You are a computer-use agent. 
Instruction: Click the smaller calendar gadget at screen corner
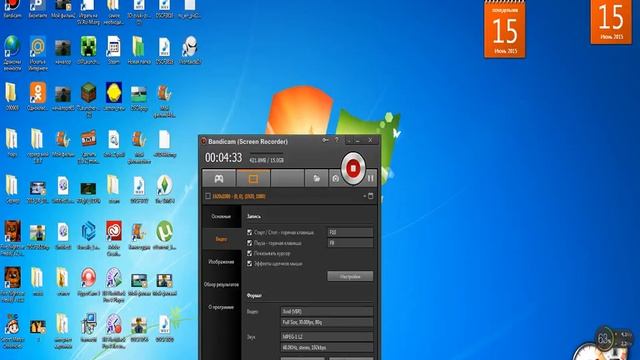611,22
